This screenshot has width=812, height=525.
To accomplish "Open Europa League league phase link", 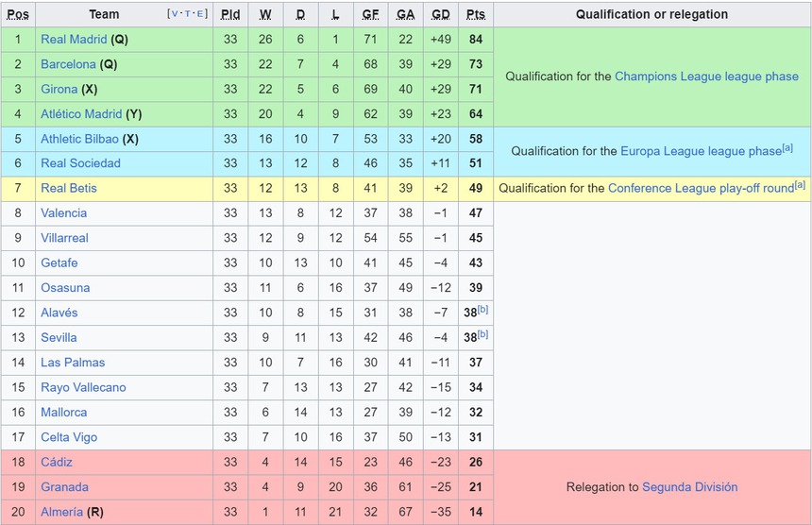I will click(701, 151).
